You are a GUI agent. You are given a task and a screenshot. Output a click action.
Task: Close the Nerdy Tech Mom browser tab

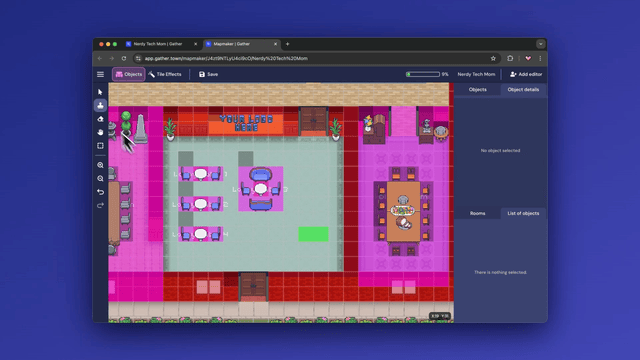pos(196,44)
